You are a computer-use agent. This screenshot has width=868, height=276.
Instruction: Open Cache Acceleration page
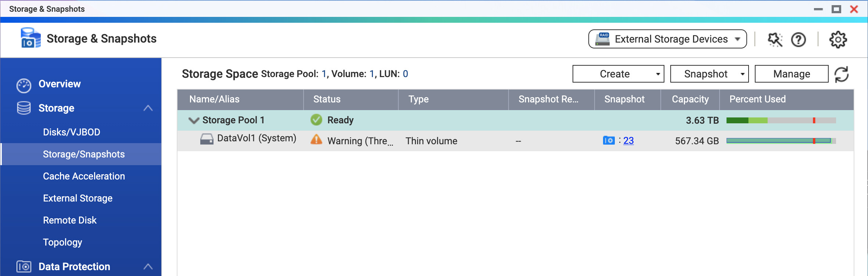click(x=84, y=176)
